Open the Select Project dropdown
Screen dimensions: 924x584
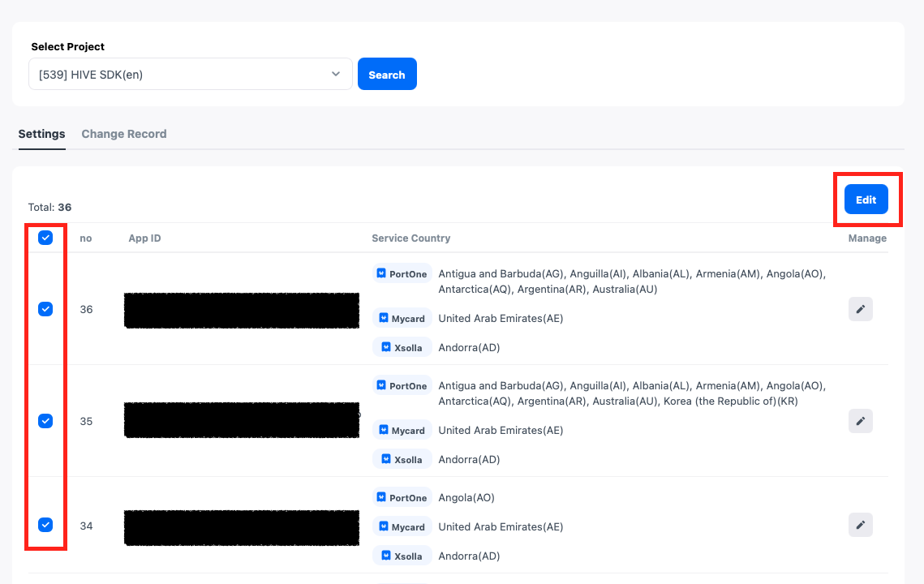(x=190, y=75)
